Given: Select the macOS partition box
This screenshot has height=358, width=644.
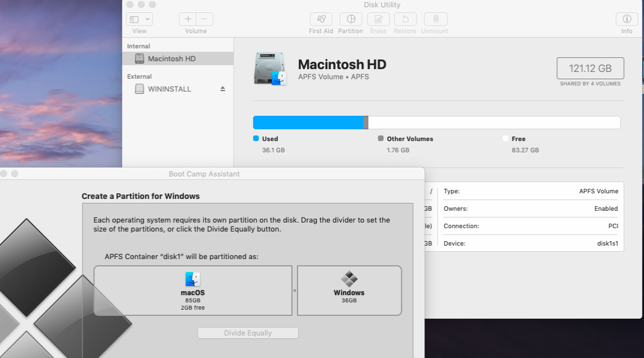Looking at the screenshot, I should (193, 291).
